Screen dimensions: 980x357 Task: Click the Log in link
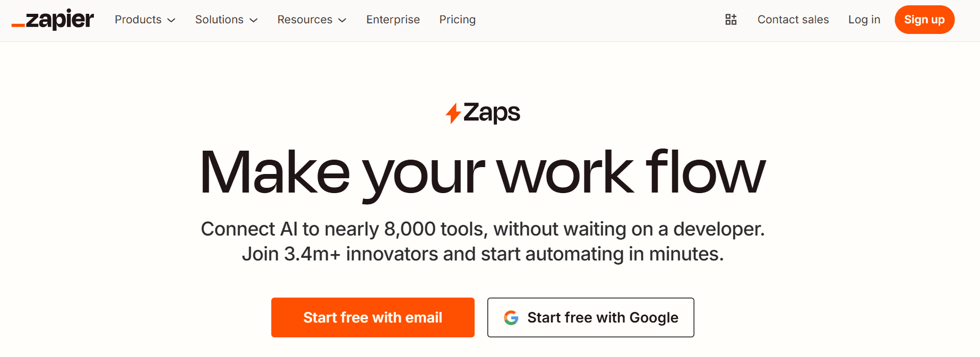pos(864,20)
